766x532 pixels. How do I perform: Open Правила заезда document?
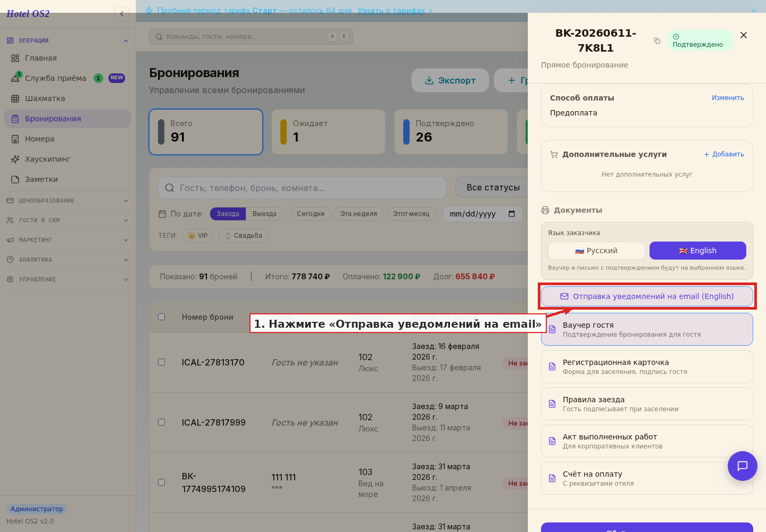[x=647, y=404]
